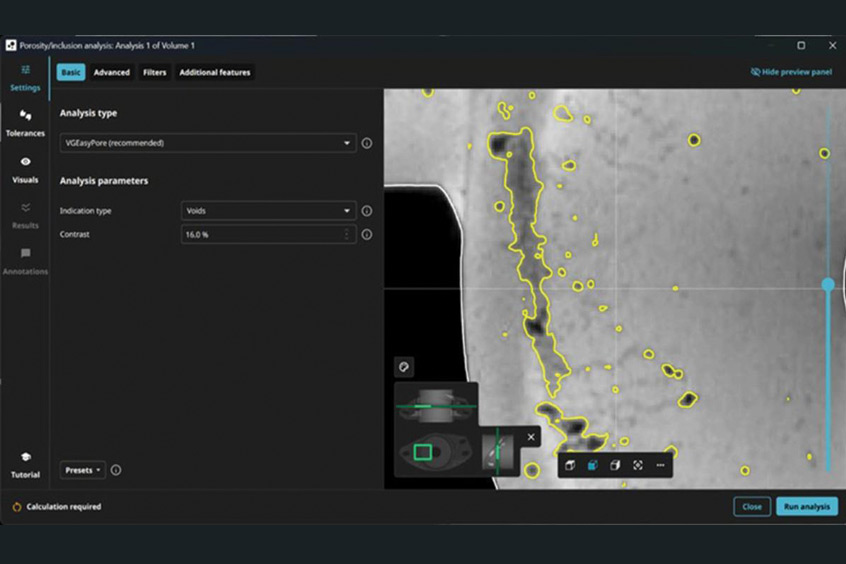
Task: Open the Tolerances sidebar section
Action: pyautogui.click(x=25, y=123)
